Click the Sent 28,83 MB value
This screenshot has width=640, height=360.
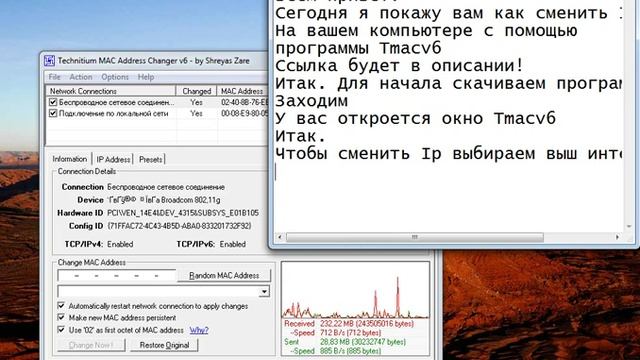(x=362, y=342)
